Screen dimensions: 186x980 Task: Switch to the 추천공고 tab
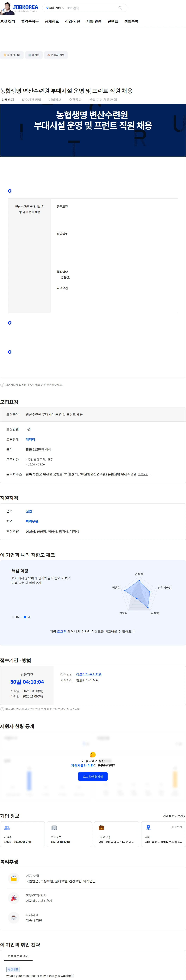[75, 100]
